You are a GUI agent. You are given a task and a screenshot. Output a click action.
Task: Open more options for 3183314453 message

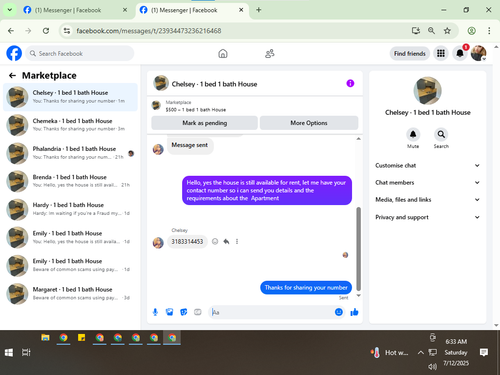[237, 241]
